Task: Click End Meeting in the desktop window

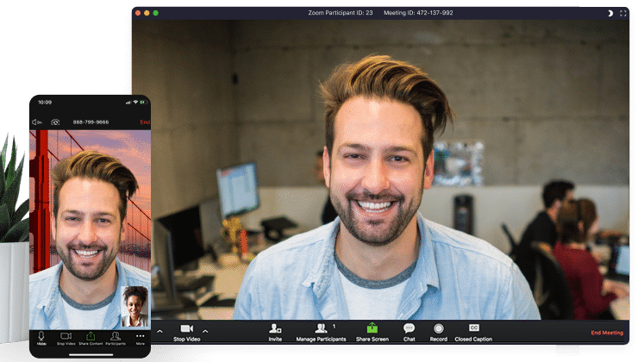Action: 607,333
